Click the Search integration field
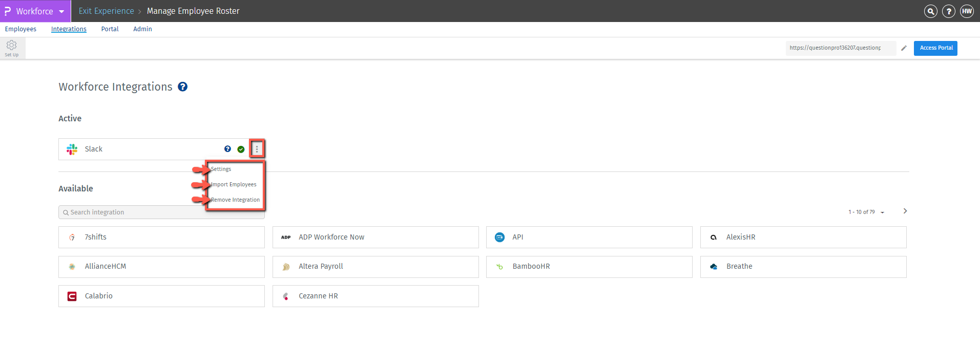Screen dimensions: 980x345 pos(161,212)
